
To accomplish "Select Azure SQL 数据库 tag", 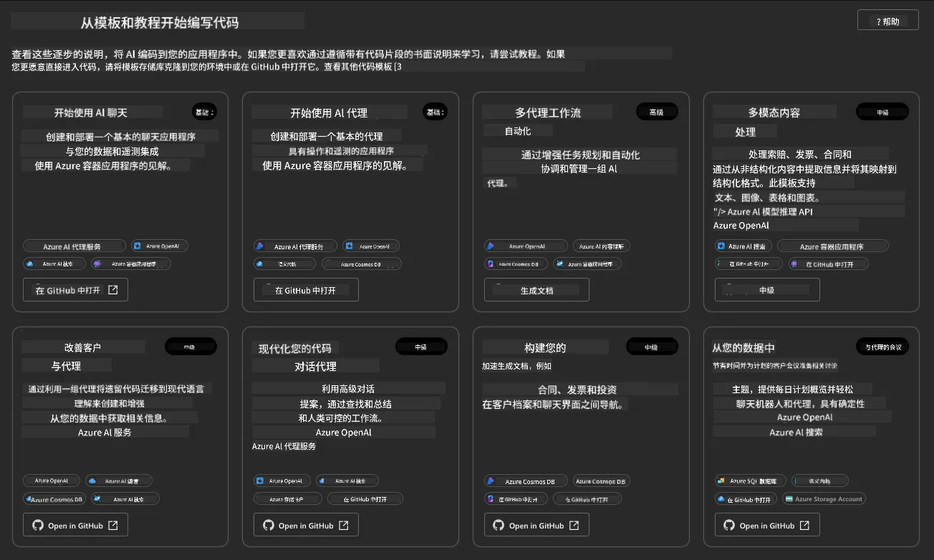I will tap(751, 481).
